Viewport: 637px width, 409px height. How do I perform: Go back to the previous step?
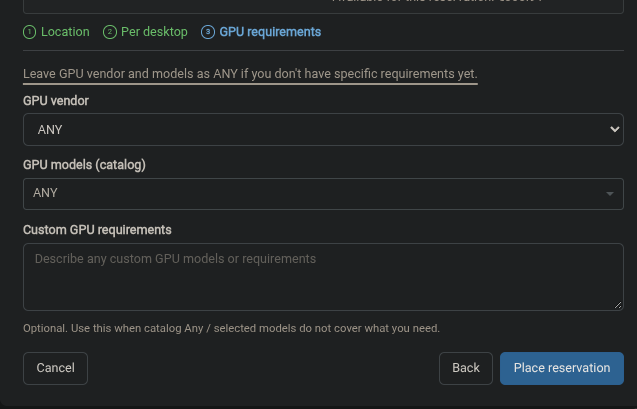pos(466,368)
